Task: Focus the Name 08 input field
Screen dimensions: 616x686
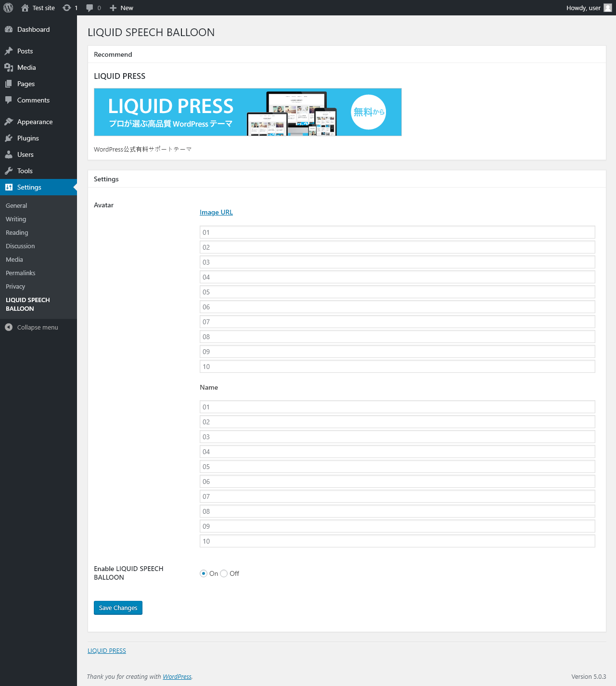Action: tap(398, 511)
